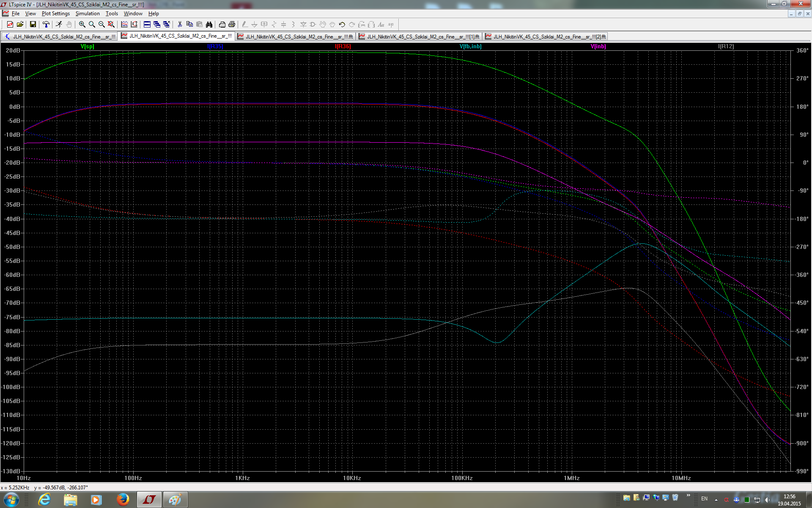Viewport: 812px width, 508px height.
Task: Click the Draw Wire pencil icon
Action: pos(245,25)
